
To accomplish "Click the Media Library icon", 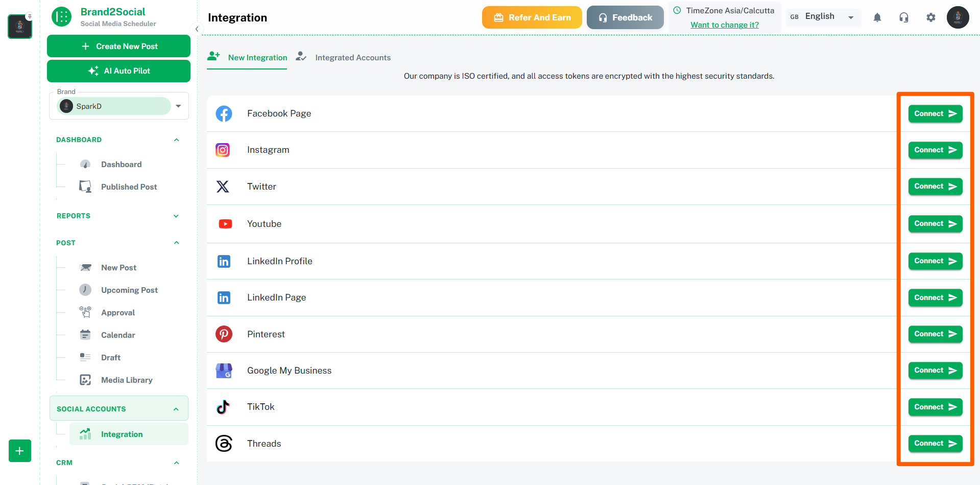I will click(85, 380).
